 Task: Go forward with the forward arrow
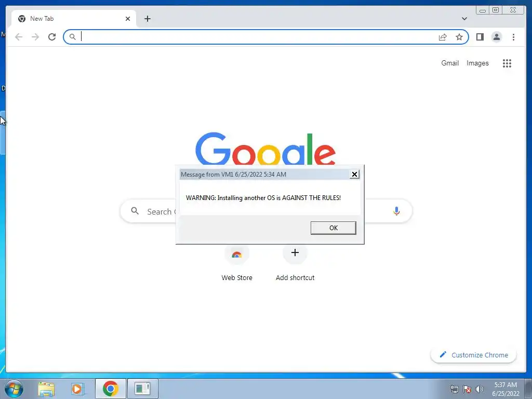coord(35,37)
